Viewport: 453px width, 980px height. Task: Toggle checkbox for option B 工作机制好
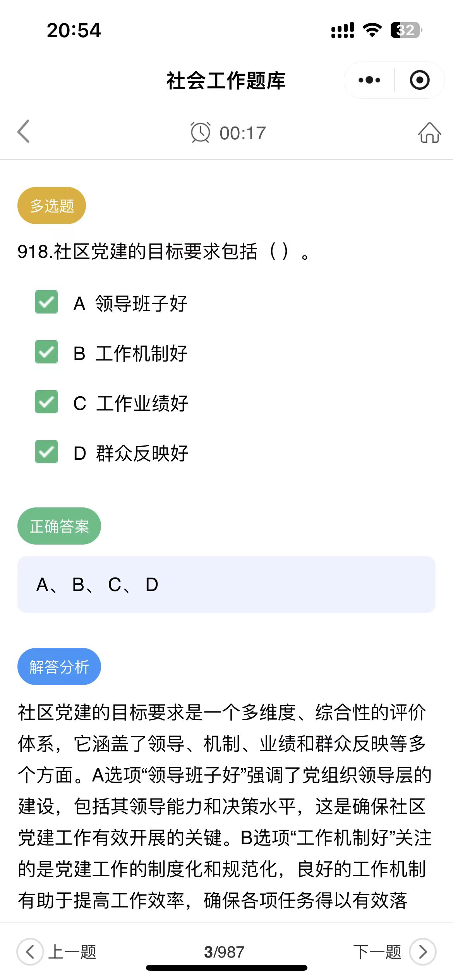pyautogui.click(x=46, y=352)
